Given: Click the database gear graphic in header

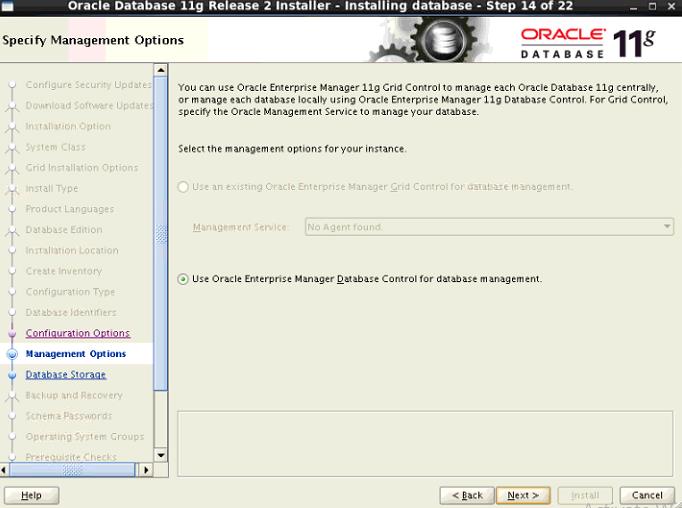Looking at the screenshot, I should [428, 40].
